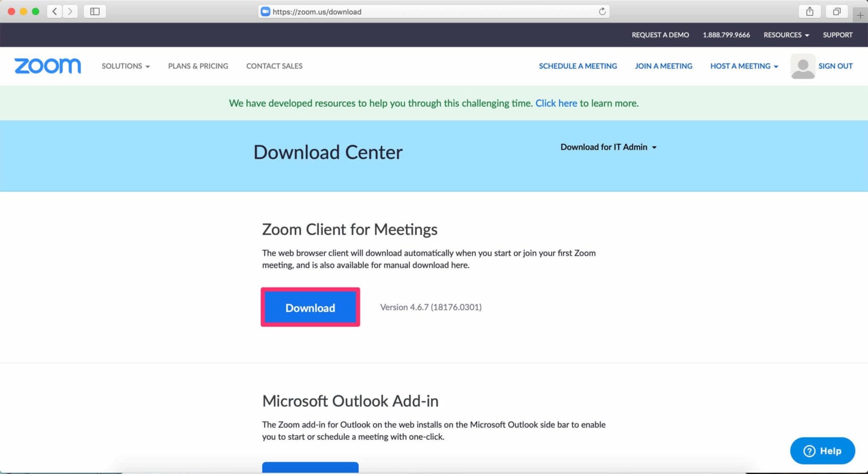
Task: Open Contact Sales menu item
Action: click(x=274, y=66)
